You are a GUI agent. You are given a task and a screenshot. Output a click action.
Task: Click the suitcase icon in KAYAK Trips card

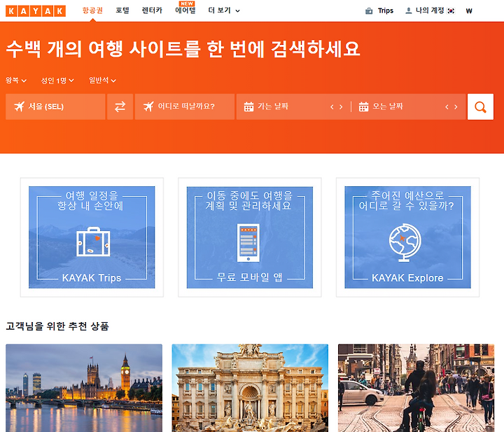tap(93, 242)
